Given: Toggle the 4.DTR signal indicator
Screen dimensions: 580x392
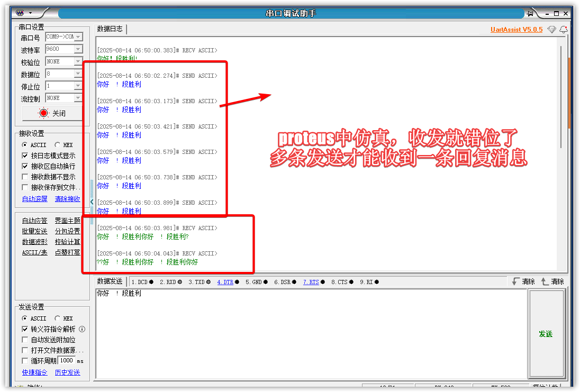Looking at the screenshot, I should pos(228,282).
